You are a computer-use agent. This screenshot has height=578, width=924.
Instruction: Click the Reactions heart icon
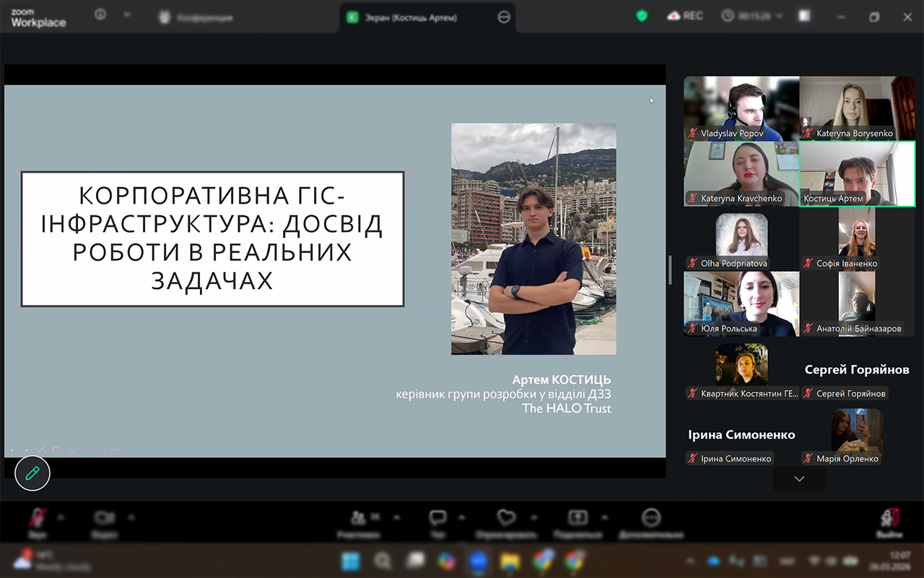506,518
